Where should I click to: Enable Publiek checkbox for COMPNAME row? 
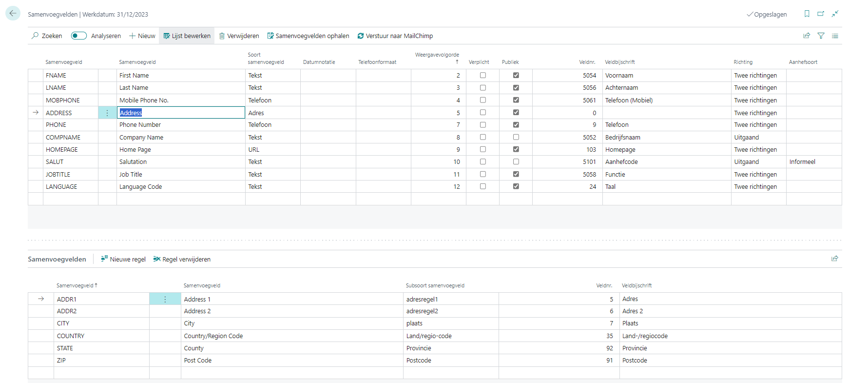click(x=516, y=137)
